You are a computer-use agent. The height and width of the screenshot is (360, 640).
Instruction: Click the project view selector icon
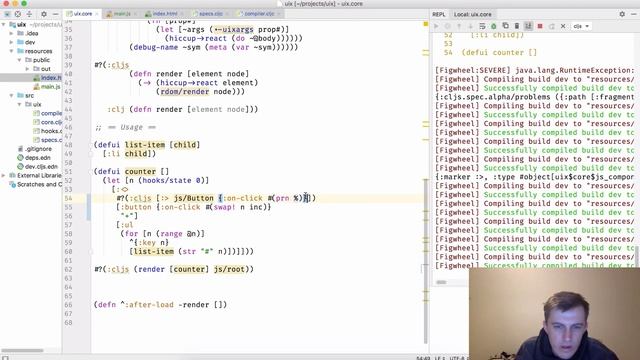[x=7, y=14]
